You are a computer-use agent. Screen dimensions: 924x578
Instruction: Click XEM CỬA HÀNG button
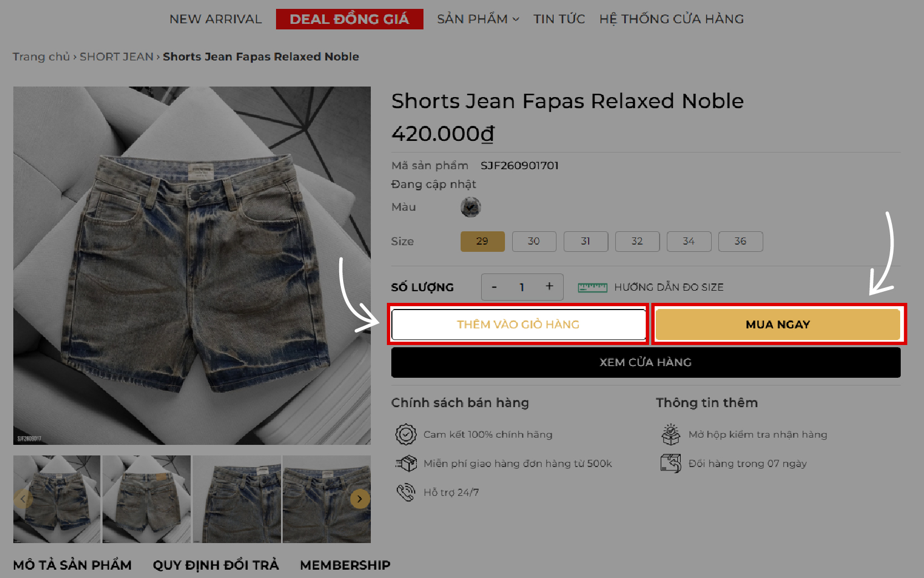pos(646,362)
